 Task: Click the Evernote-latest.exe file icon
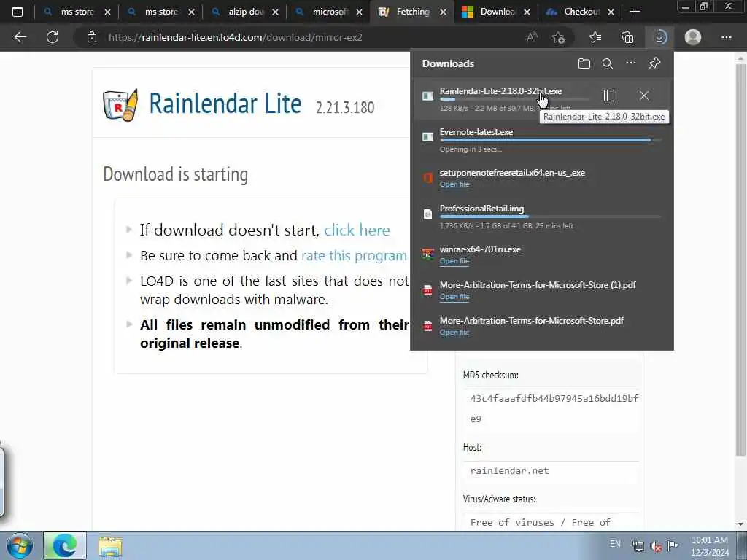(427, 136)
